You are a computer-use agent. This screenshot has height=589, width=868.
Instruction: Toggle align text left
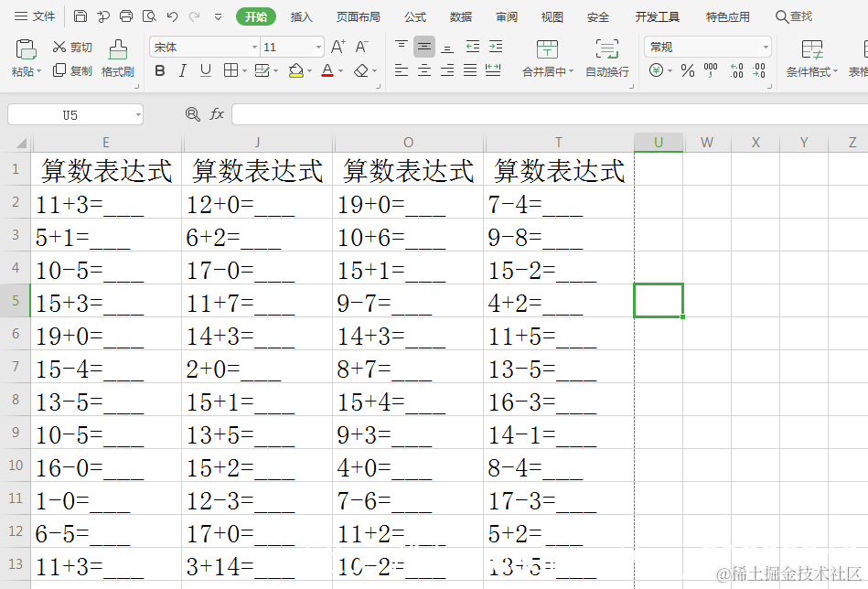tap(402, 70)
